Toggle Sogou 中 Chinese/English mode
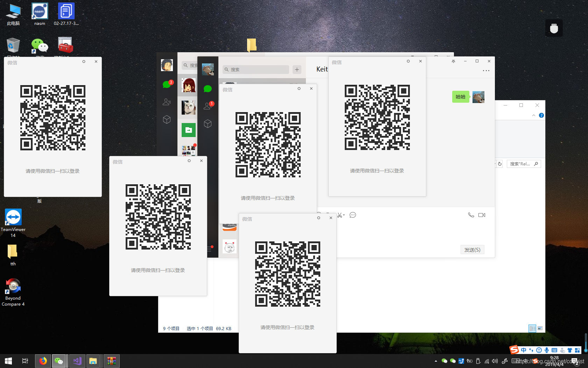The width and height of the screenshot is (588, 368). (x=524, y=350)
